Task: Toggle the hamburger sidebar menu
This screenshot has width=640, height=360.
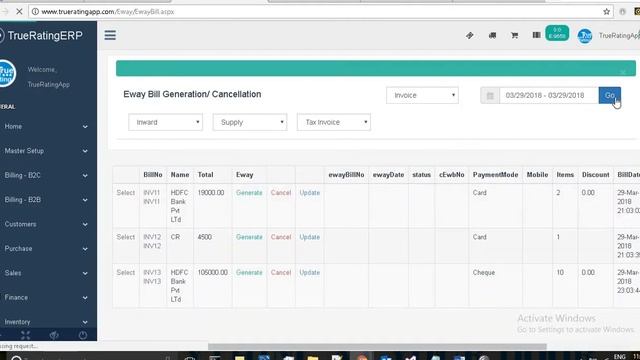Action: point(110,35)
